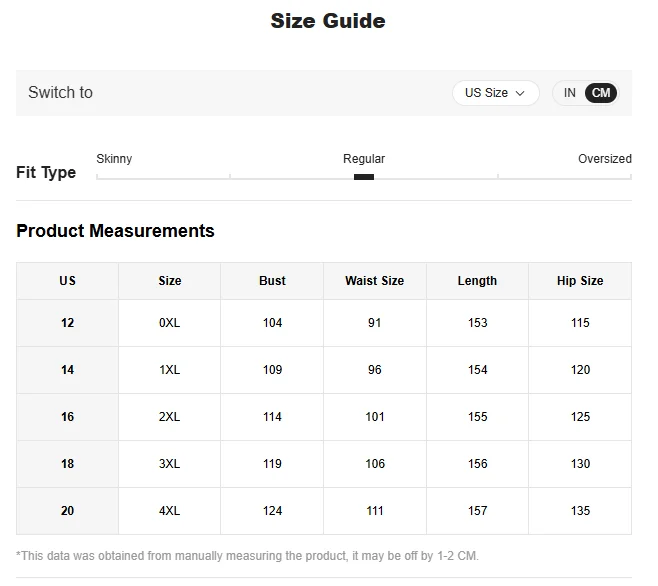
Task: Click the Regular fit type marker
Action: [x=364, y=177]
